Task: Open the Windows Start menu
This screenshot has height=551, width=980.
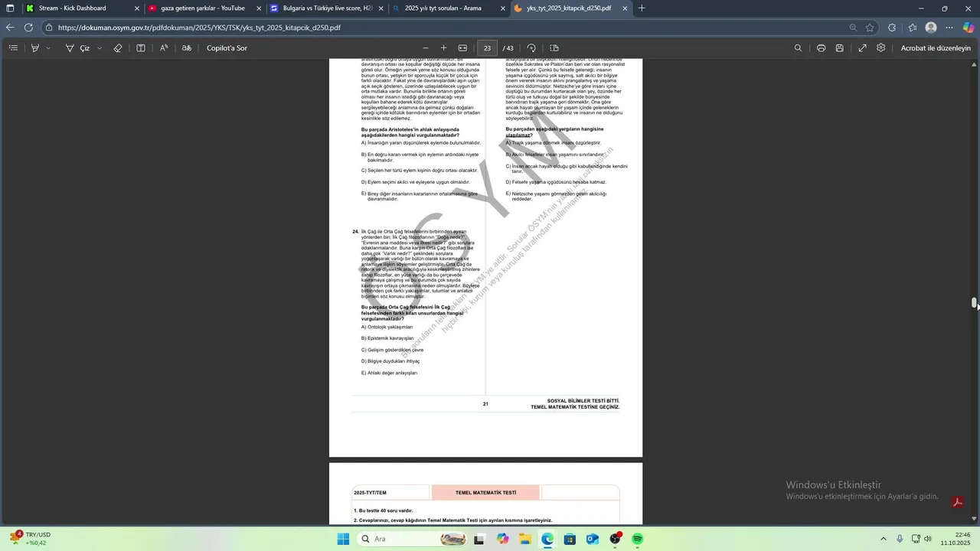Action: [344, 539]
